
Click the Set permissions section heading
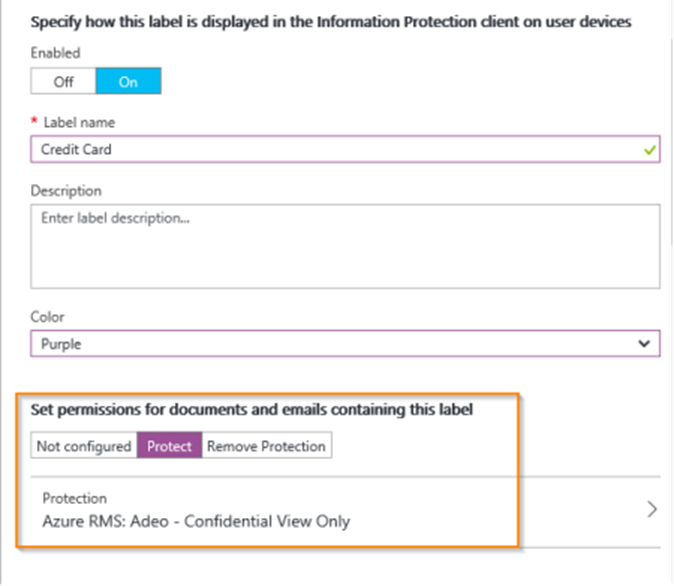coord(252,410)
